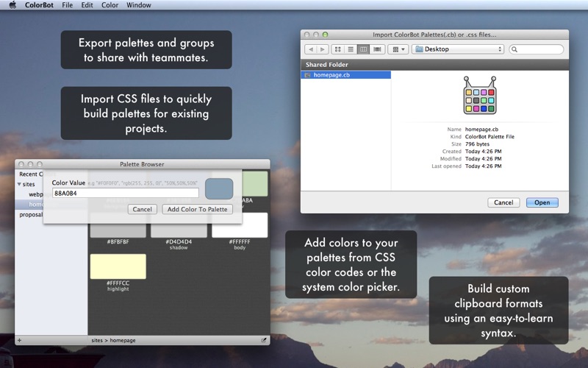Select the #FFFFFF body swatch

click(x=240, y=225)
